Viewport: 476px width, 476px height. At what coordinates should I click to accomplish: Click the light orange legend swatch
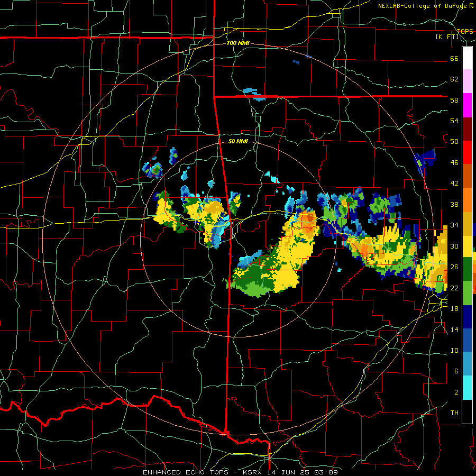coord(467,200)
